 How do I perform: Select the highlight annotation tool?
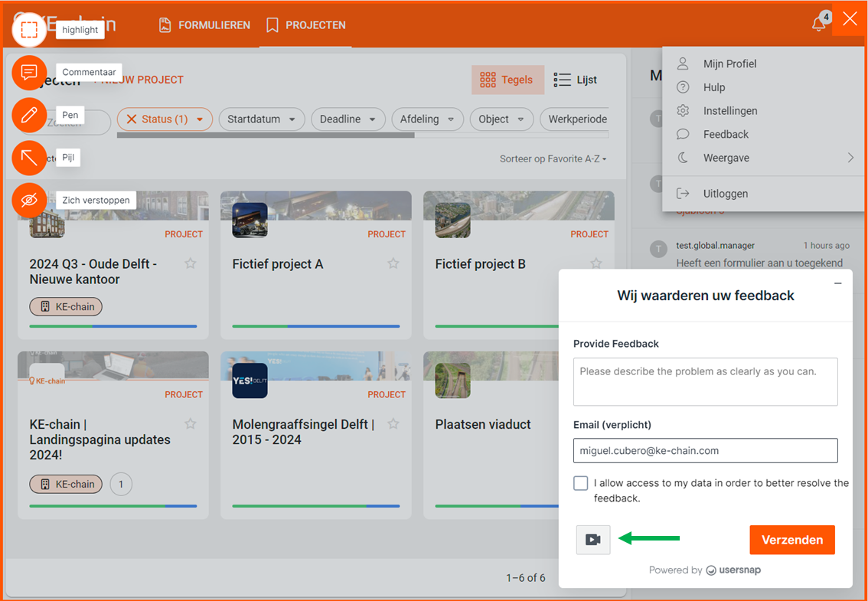[29, 30]
